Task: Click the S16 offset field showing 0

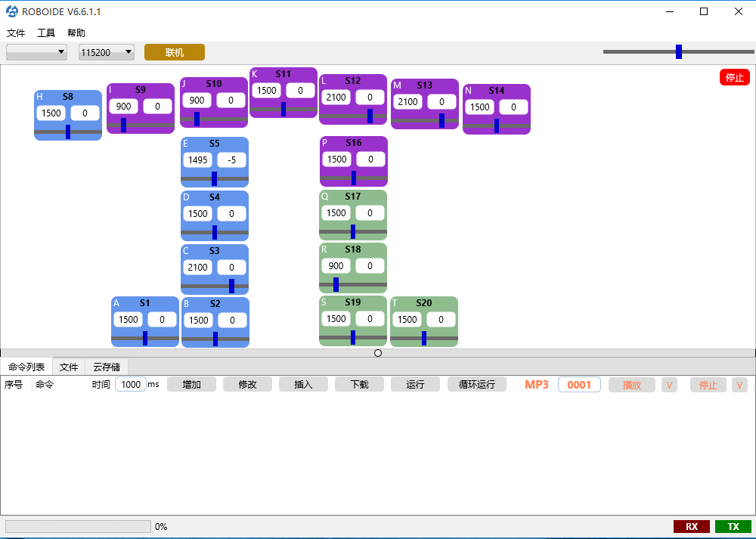Action: (x=370, y=159)
